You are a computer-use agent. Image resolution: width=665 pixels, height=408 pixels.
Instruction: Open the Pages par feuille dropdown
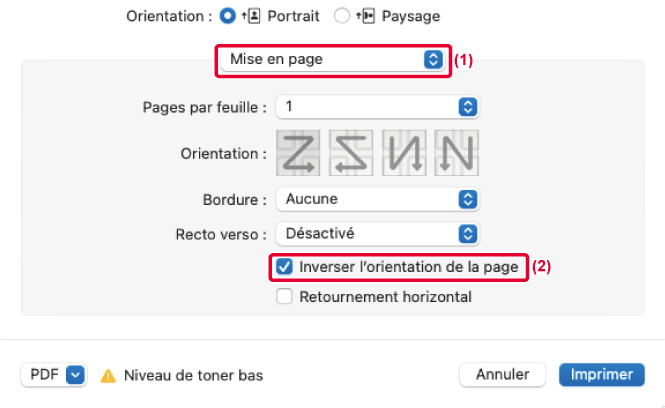coord(378,106)
